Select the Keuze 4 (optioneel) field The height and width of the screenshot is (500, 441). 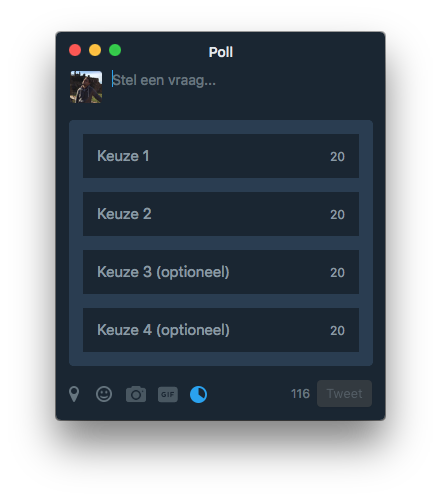click(x=221, y=330)
